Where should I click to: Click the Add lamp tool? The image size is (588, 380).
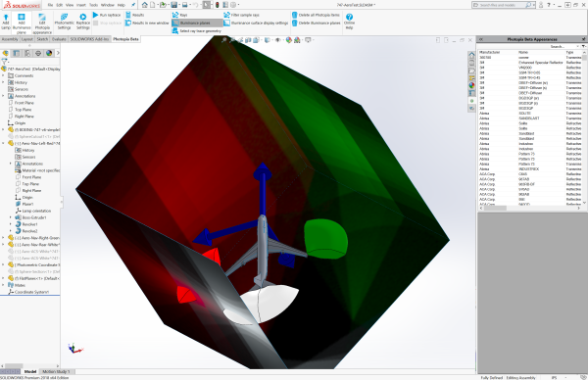pos(6,22)
